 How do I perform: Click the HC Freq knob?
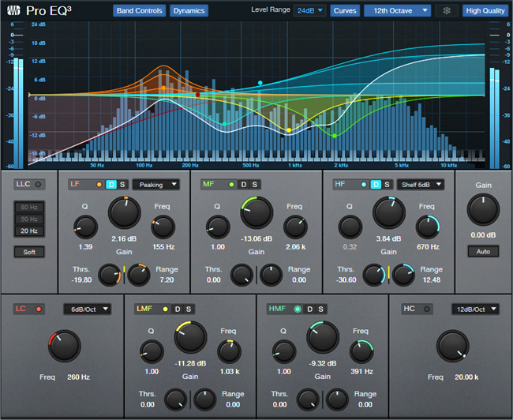click(x=452, y=346)
